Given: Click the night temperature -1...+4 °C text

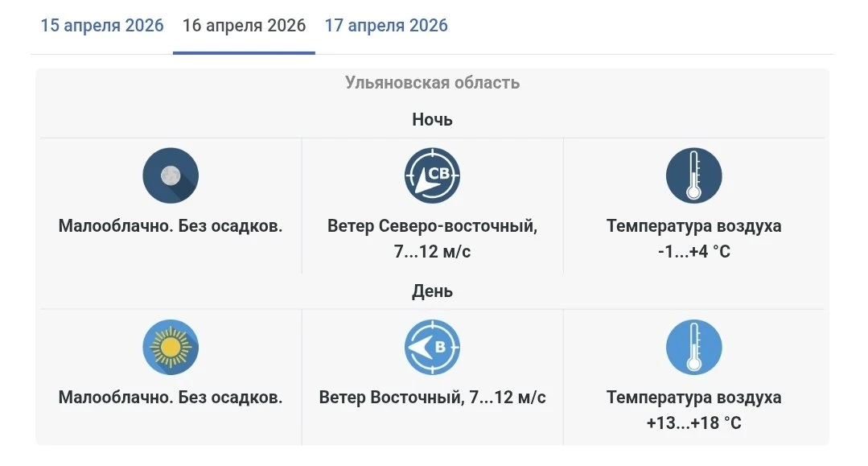Looking at the screenshot, I should [694, 252].
